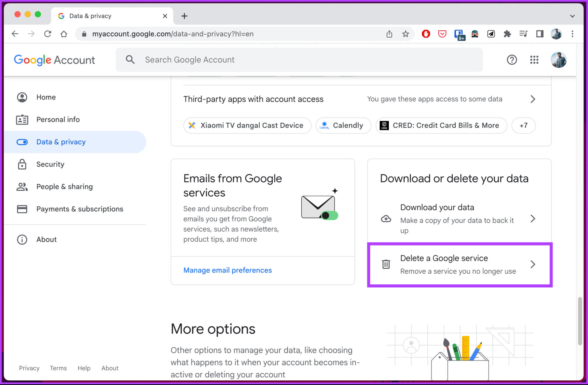Open the Chrome profile avatar in toolbar
The image size is (588, 385).
tap(556, 34)
